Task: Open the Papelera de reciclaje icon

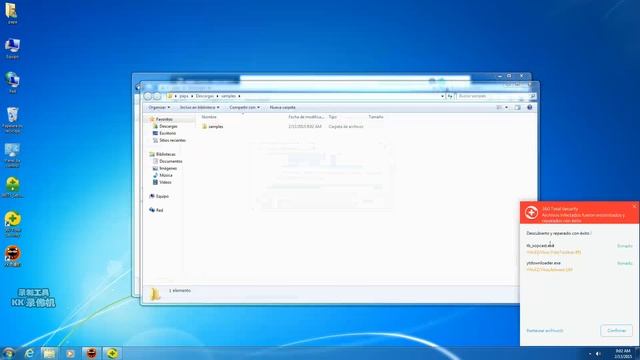Action: 12,120
